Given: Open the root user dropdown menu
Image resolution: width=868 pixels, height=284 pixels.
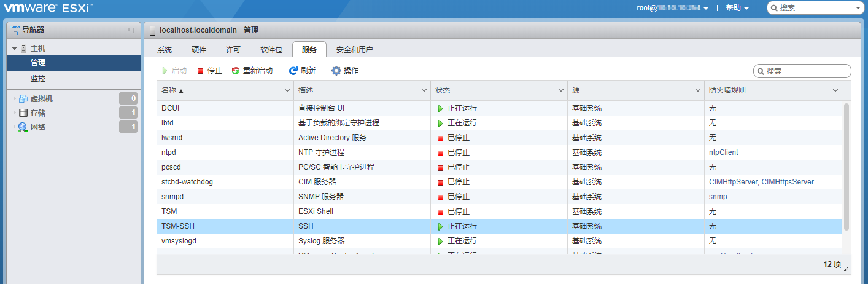Looking at the screenshot, I should [673, 8].
